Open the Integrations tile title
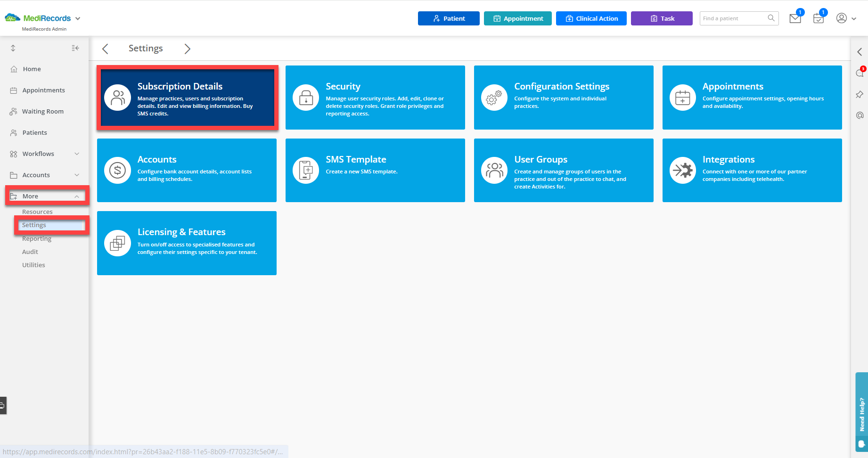Screen dimensions: 868x458 point(729,159)
